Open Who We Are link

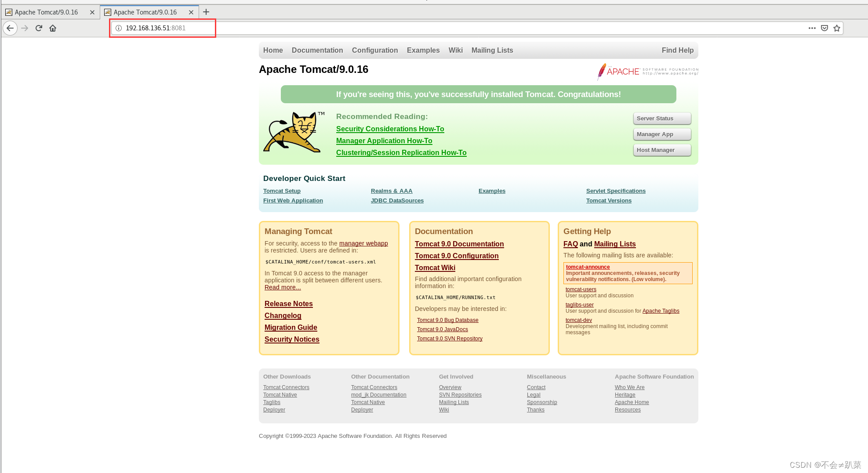[x=630, y=387]
